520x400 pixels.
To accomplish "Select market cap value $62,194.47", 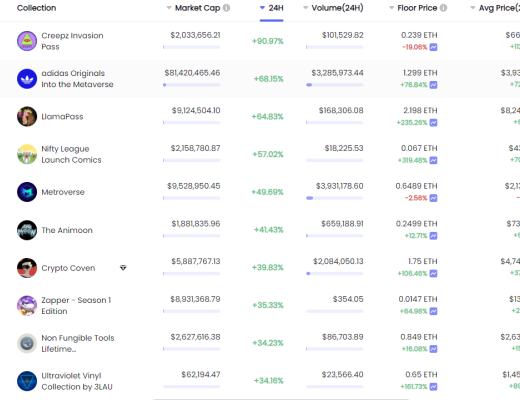I will click(201, 375).
